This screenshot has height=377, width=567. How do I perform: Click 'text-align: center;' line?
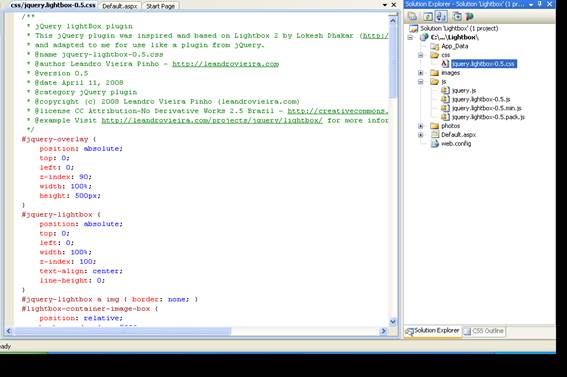pos(81,271)
